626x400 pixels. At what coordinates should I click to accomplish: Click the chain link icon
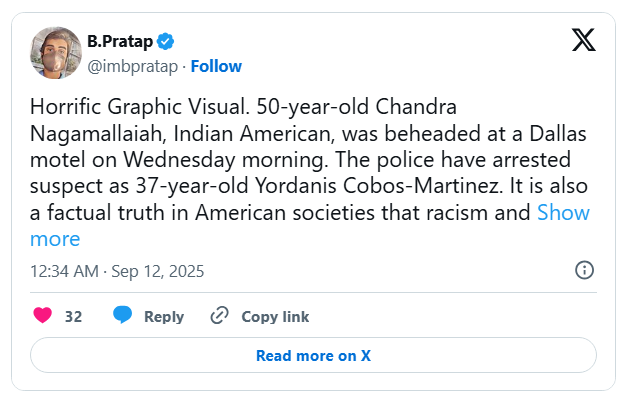219,316
